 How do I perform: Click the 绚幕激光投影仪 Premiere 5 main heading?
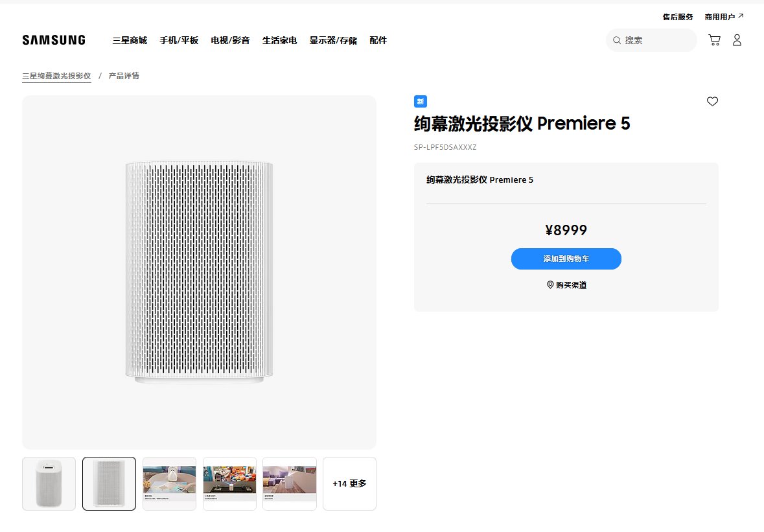(x=522, y=124)
